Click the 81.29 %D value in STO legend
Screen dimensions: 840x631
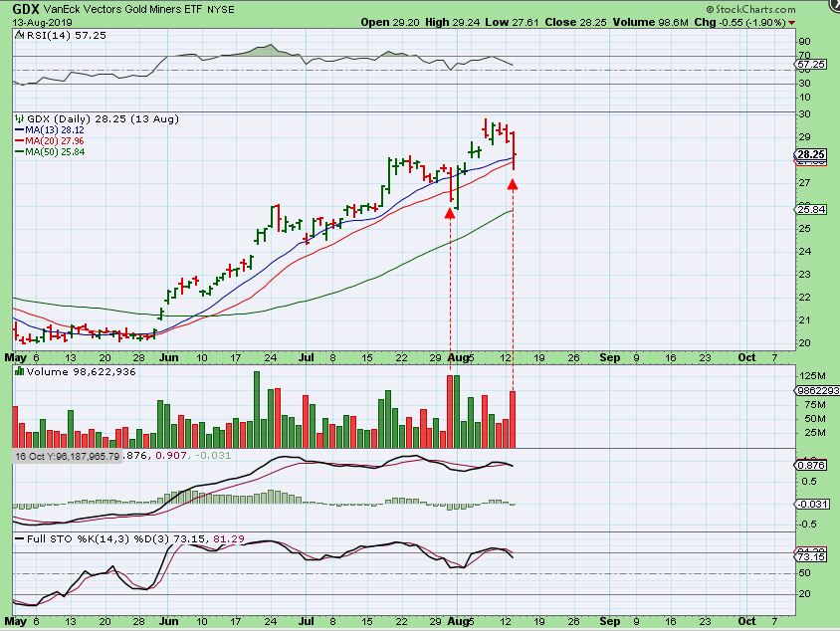tap(229, 538)
